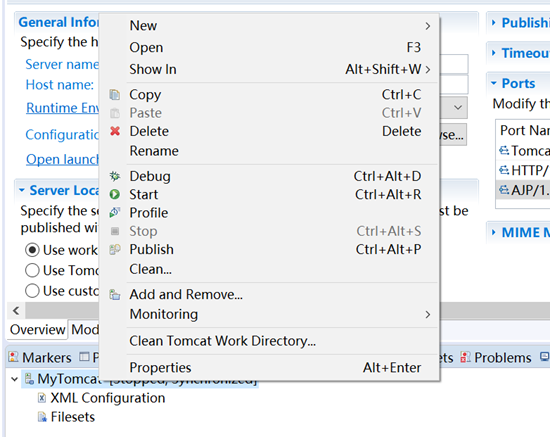The height and width of the screenshot is (437, 550).
Task: Click the Publish icon in menu
Action: click(114, 249)
